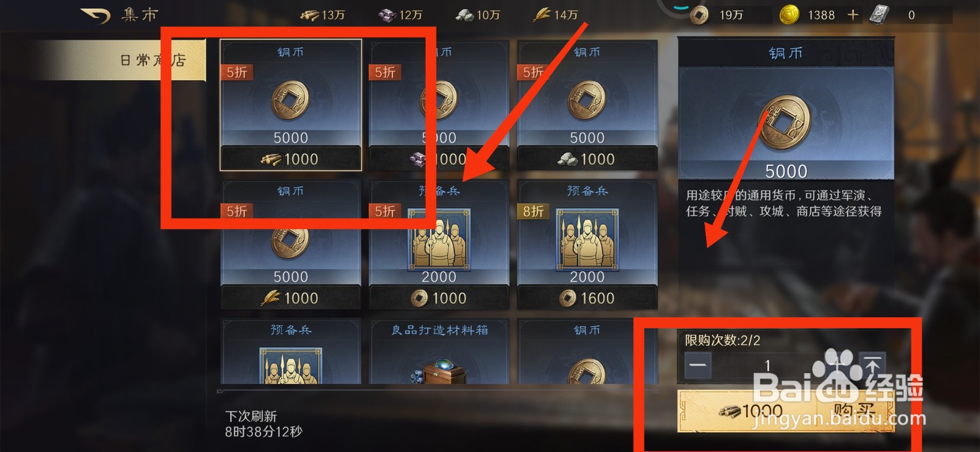
Task: Tap the stone resource icon showing 10万
Action: pos(465,15)
